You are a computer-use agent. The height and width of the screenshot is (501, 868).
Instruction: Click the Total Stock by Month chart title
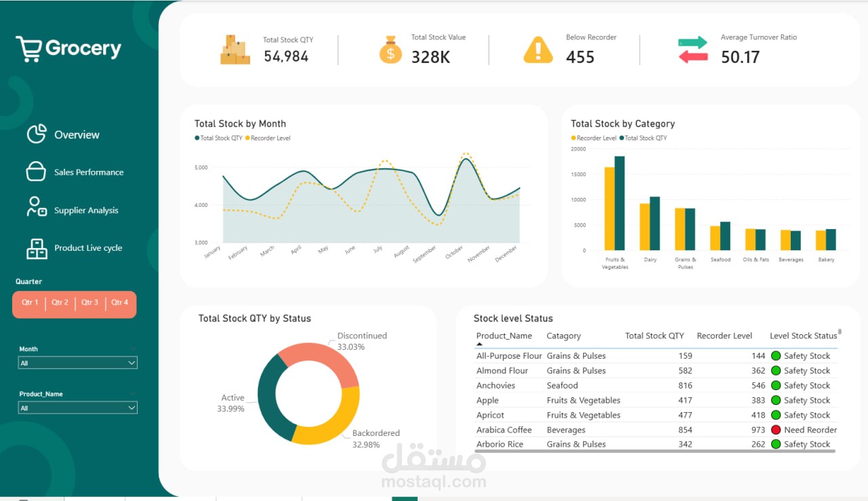(x=240, y=123)
